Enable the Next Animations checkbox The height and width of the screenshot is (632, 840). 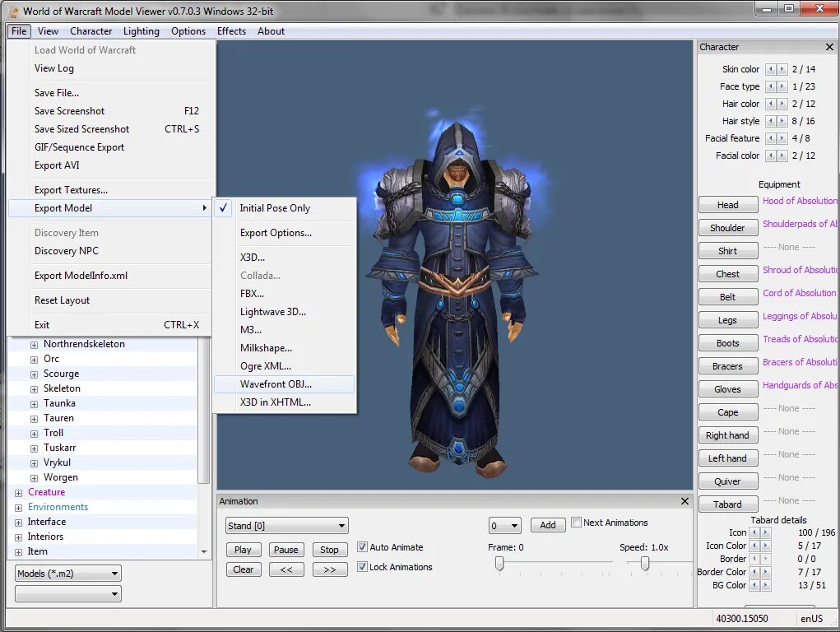577,522
